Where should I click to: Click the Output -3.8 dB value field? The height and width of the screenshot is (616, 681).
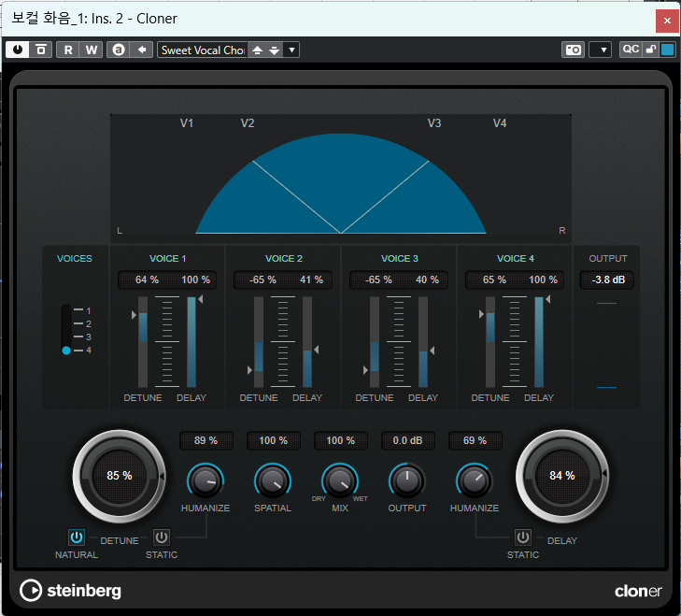point(606,279)
